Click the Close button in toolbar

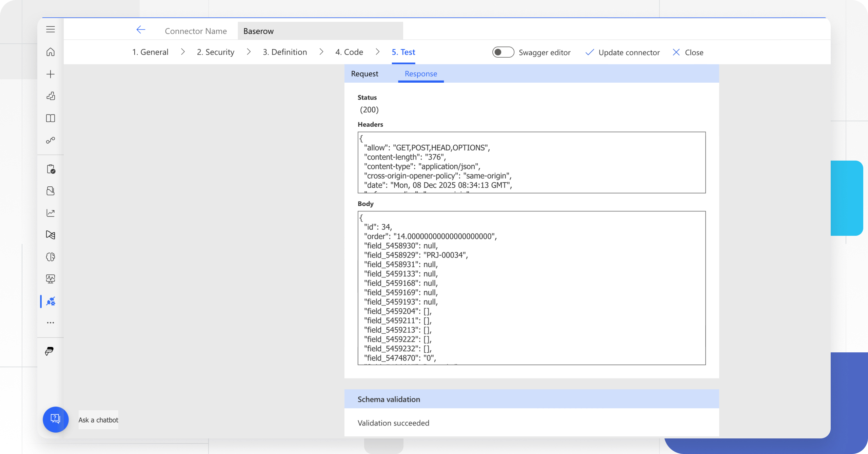coord(688,53)
